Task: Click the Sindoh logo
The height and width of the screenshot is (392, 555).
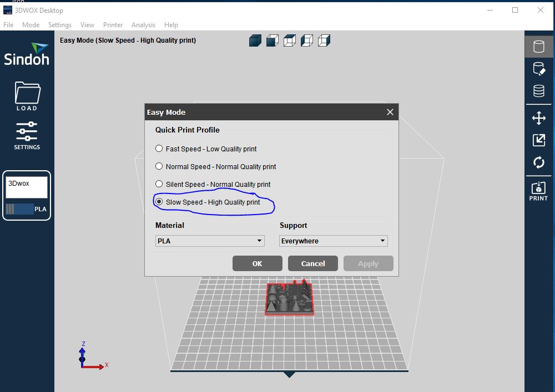Action: 27,54
